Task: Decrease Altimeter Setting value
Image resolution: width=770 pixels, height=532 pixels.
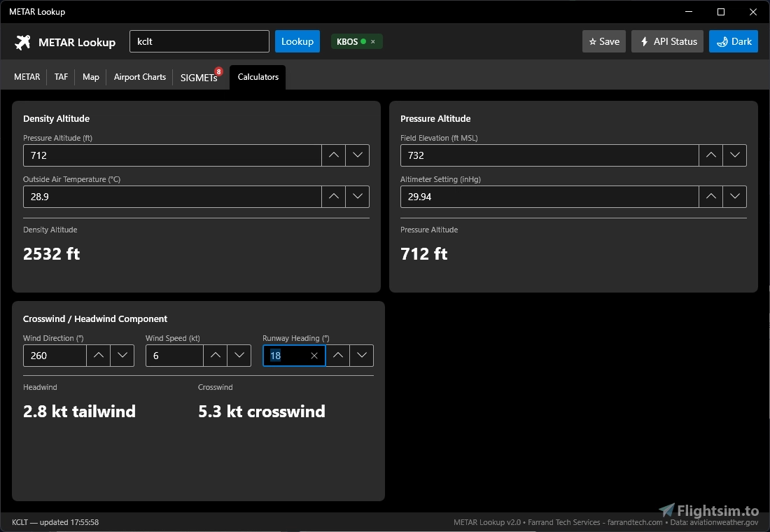Action: pyautogui.click(x=734, y=197)
